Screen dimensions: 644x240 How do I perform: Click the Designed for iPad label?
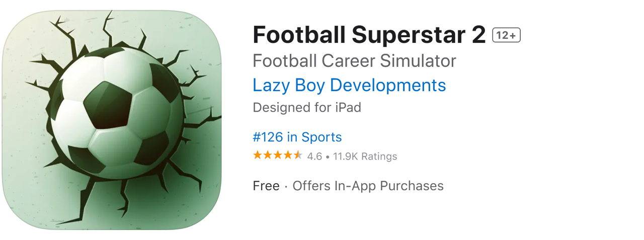[307, 107]
